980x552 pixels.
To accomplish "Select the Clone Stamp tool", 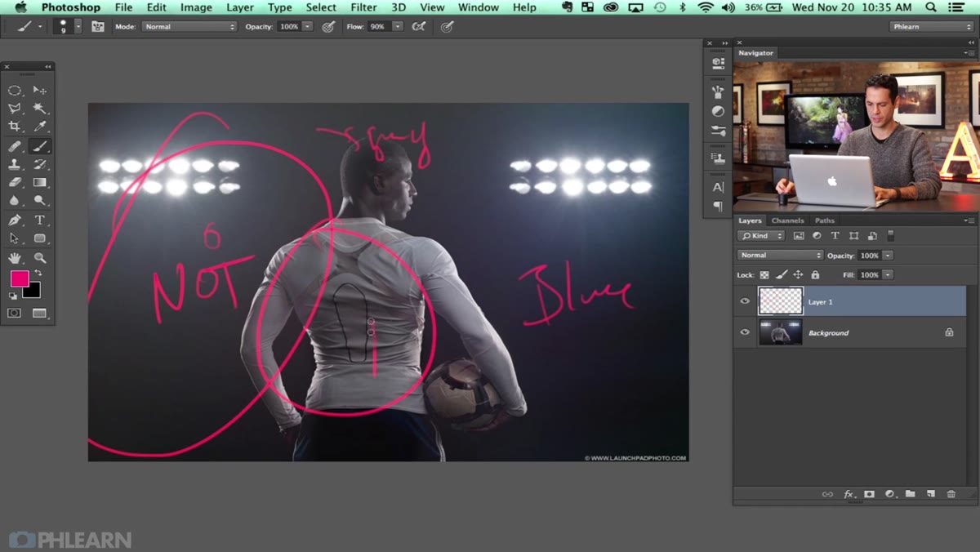I will click(15, 164).
